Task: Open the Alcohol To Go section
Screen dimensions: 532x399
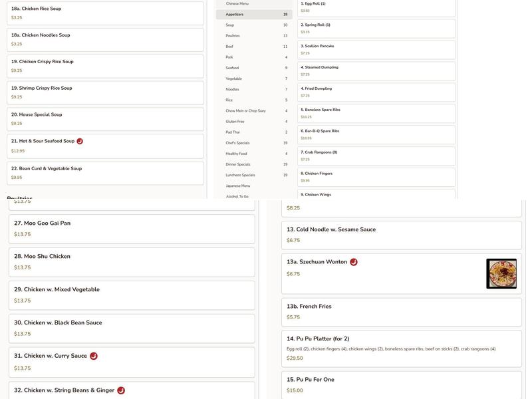Action: (254, 196)
